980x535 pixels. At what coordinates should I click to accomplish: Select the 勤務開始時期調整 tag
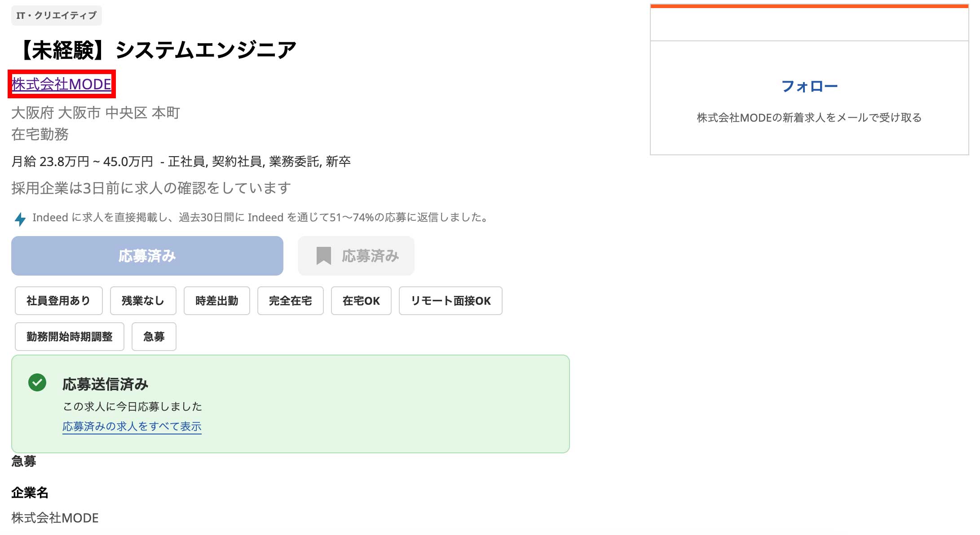click(x=69, y=337)
